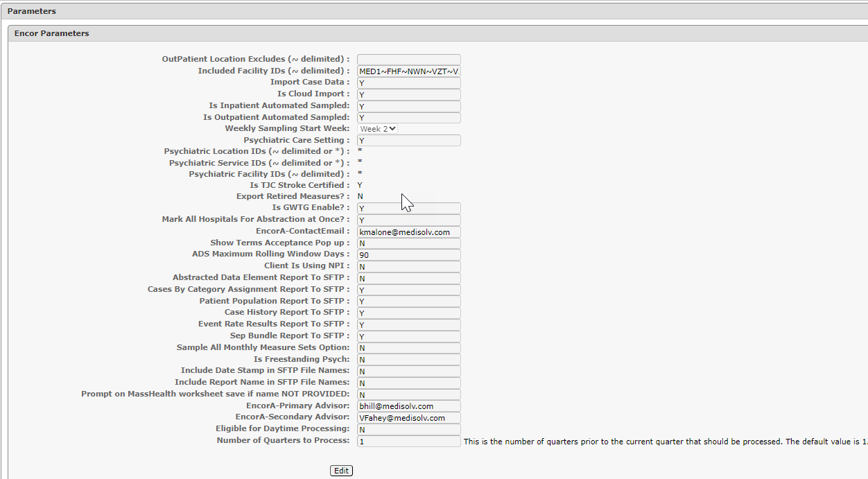Click the Psychiatric Facility IDs asterisk value
Viewport: 868px width, 479px height.
tap(359, 174)
